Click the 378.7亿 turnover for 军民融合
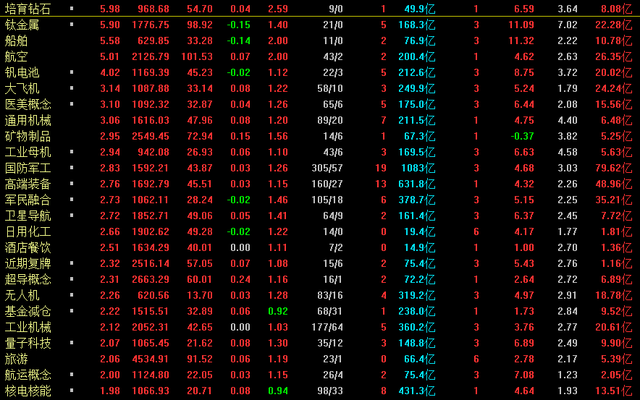The width and height of the screenshot is (640, 400). [417, 200]
